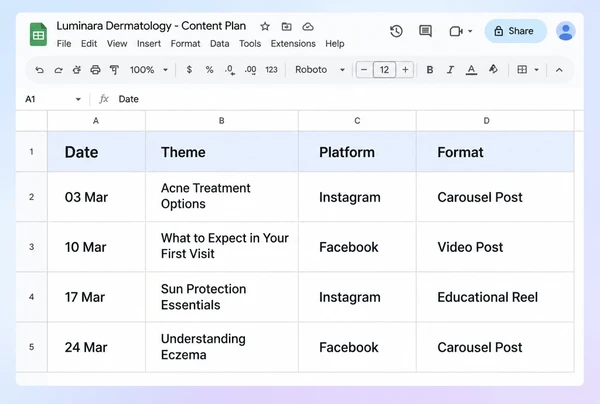Click the 17 Mar date cell
600x404 pixels.
[x=96, y=297]
